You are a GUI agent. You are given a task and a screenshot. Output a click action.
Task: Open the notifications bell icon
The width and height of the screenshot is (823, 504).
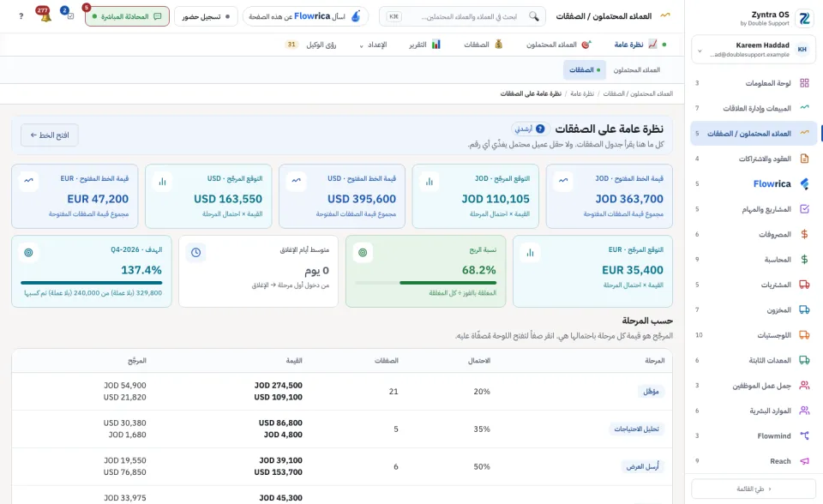click(45, 15)
